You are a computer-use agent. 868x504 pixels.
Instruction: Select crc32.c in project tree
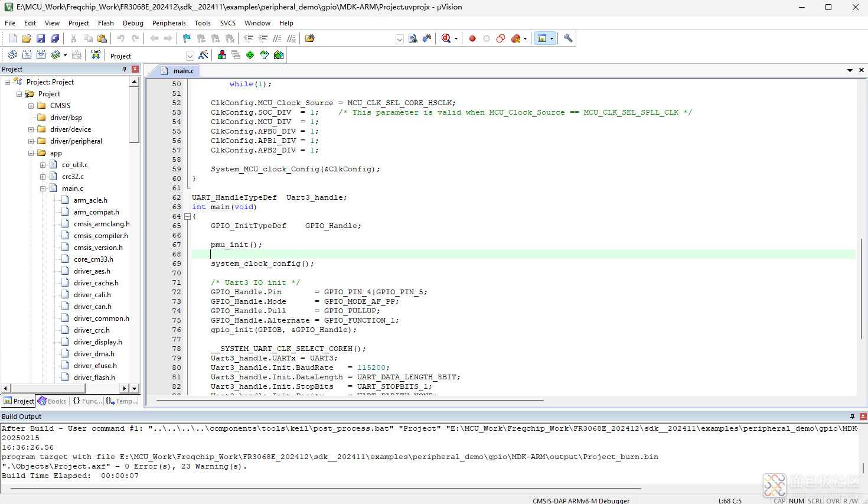(x=73, y=177)
